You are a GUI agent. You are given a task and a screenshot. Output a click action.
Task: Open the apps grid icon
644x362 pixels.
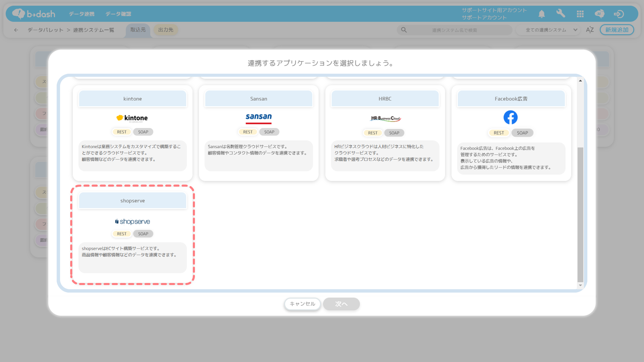[x=580, y=14]
